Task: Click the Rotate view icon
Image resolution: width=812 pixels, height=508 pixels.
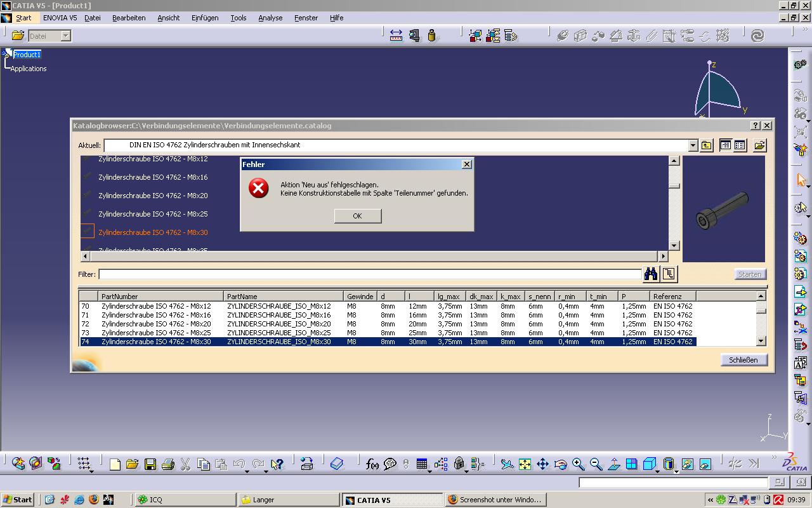Action: [x=560, y=464]
